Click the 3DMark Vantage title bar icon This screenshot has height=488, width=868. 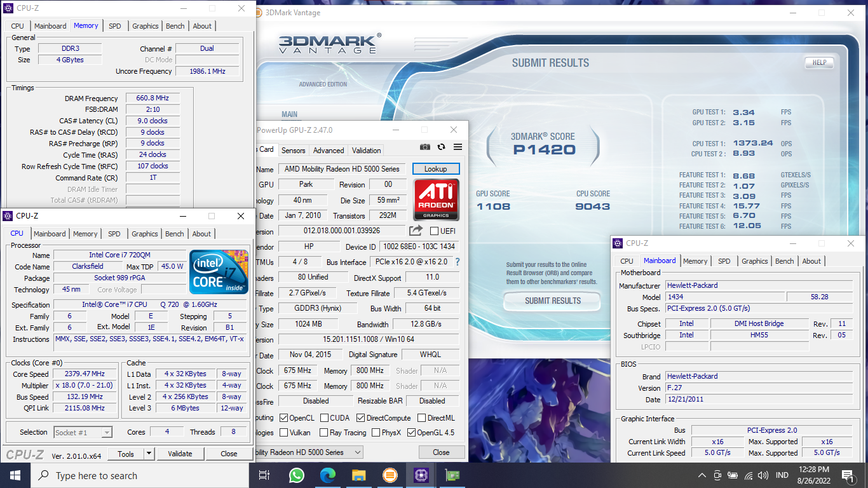pos(257,12)
